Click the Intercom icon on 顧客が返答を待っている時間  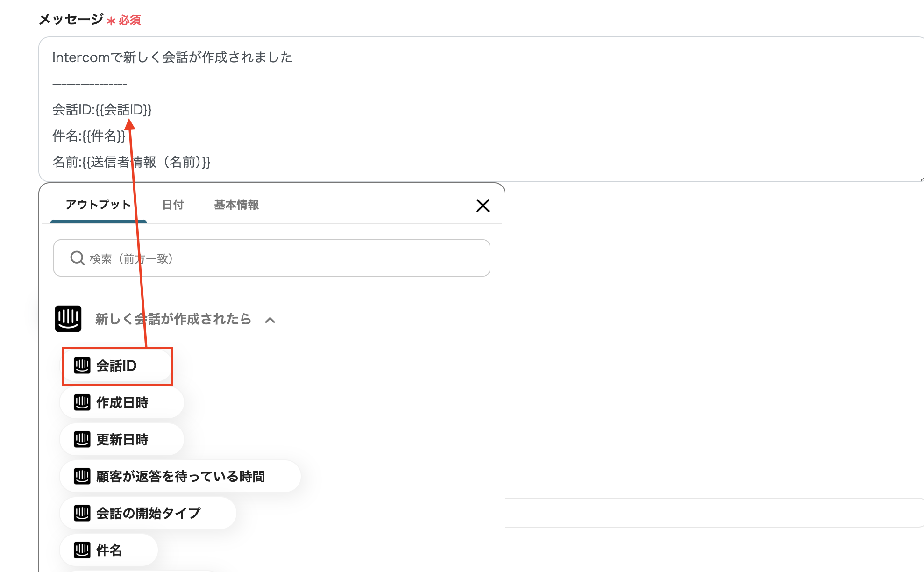tap(83, 476)
